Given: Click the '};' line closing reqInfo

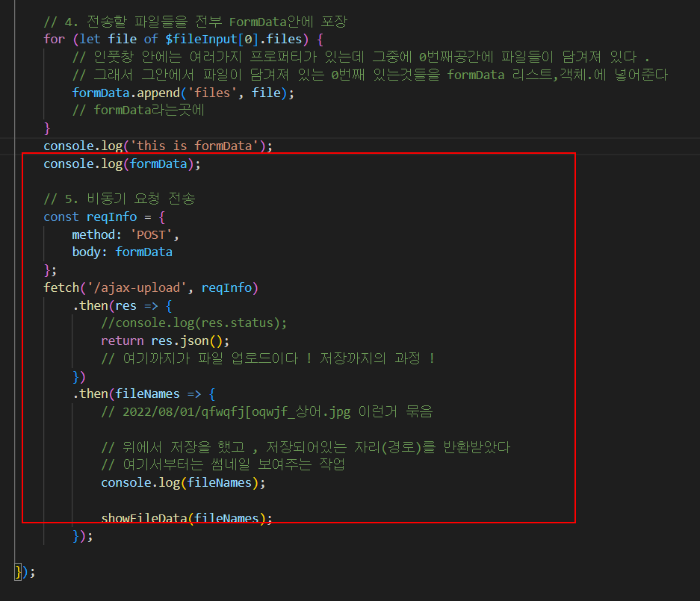Looking at the screenshot, I should (50, 270).
